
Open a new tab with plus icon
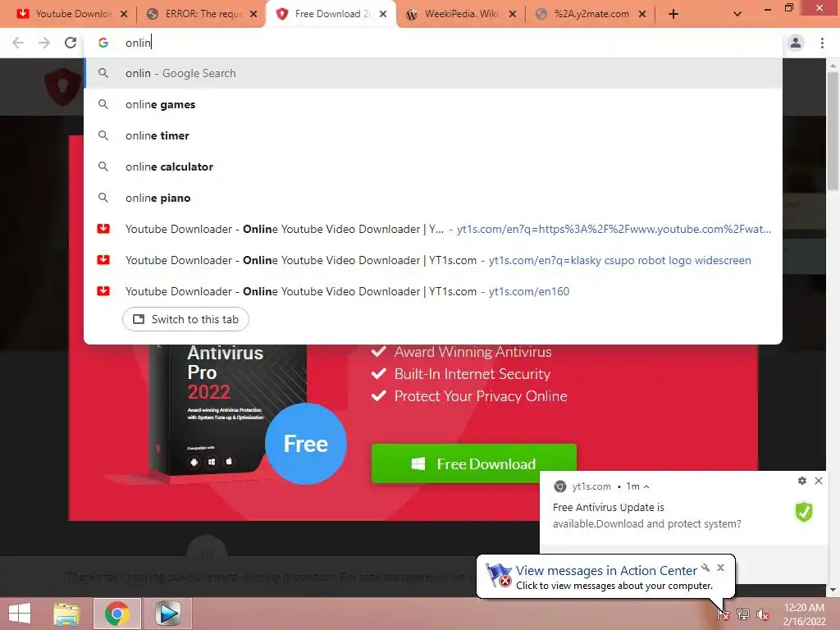tap(673, 14)
